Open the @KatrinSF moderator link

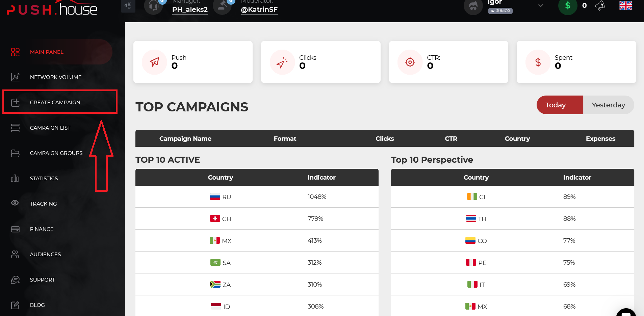(x=259, y=9)
